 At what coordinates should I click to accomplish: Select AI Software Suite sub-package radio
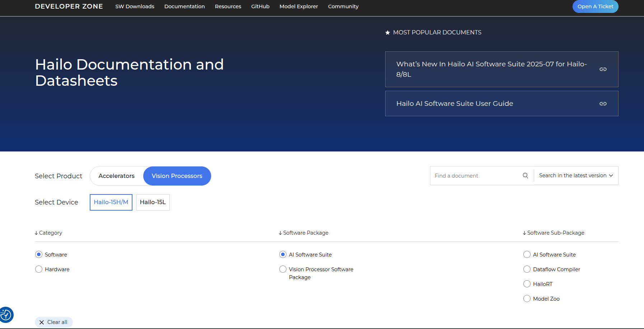pos(527,254)
